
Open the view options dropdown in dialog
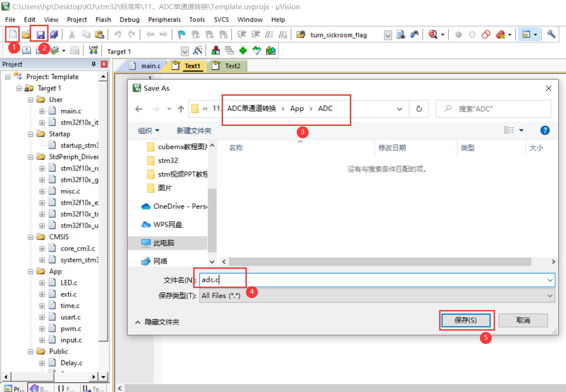pos(521,131)
